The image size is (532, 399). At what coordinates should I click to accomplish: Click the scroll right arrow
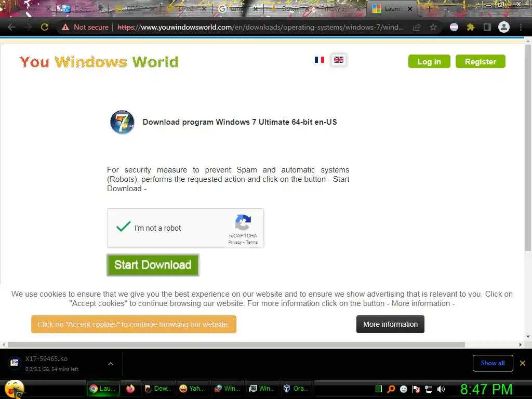(521, 344)
